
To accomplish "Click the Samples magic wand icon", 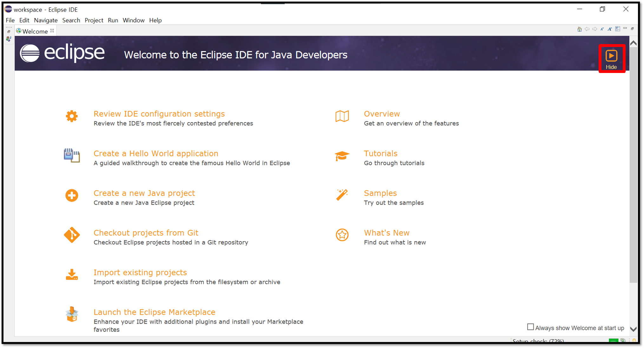I will [x=342, y=195].
